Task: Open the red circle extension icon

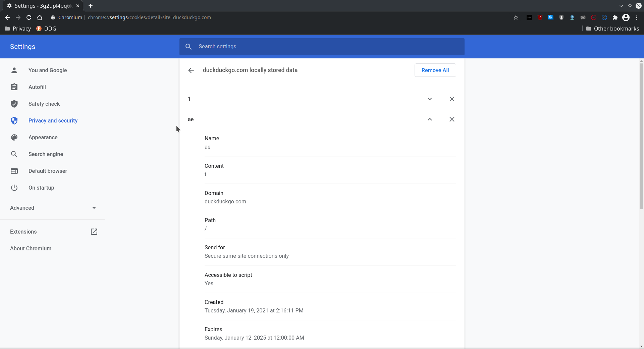Action: tap(594, 17)
